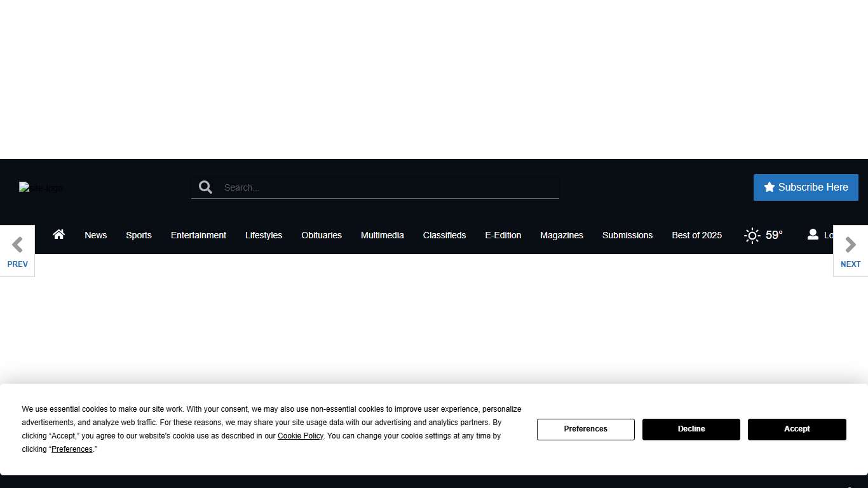Open the Cookie Policy link

(x=300, y=436)
